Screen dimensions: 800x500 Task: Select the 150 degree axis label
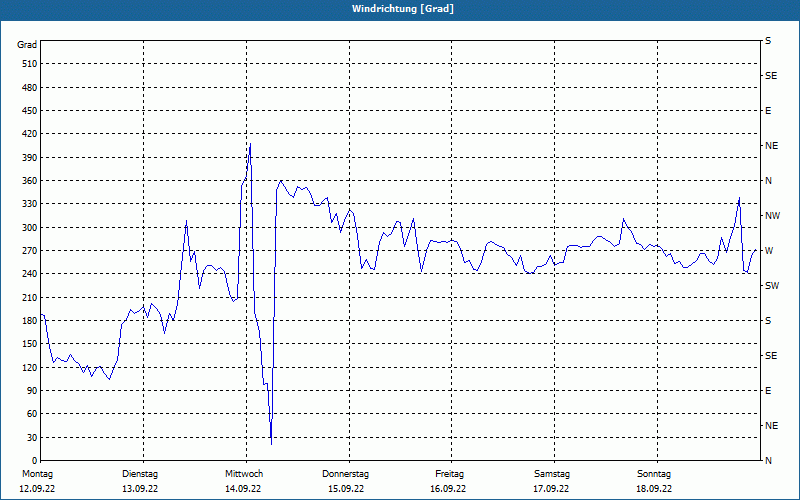pyautogui.click(x=30, y=344)
